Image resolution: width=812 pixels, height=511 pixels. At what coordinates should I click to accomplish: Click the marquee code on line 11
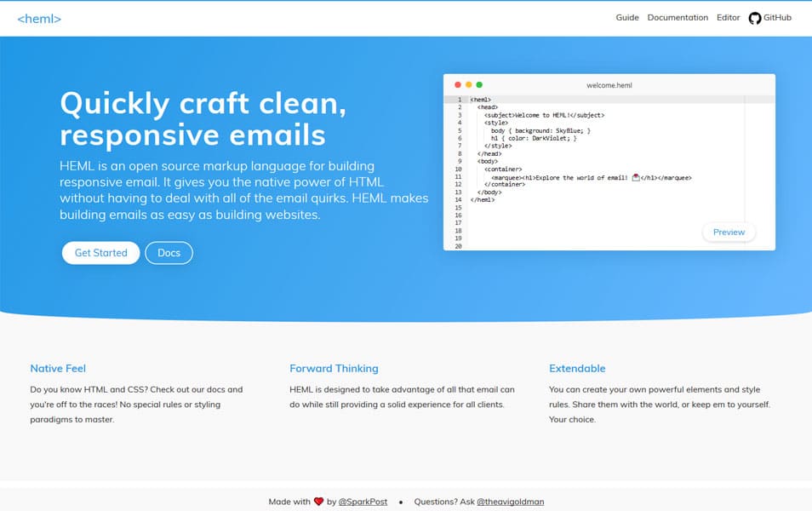(x=592, y=177)
